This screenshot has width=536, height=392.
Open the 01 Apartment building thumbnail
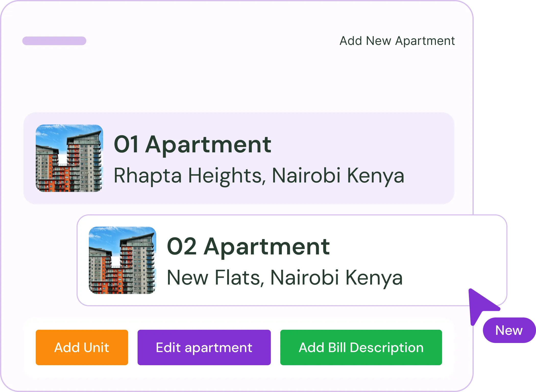tap(69, 158)
